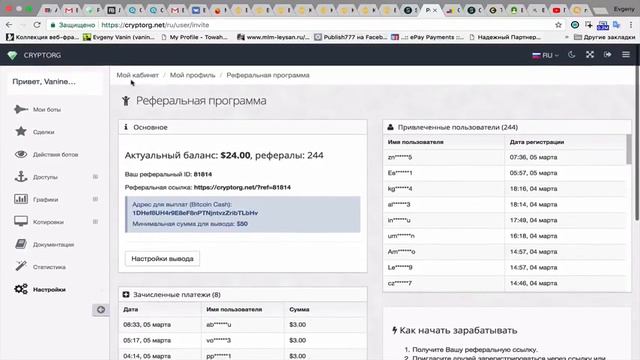640x360 pixels.
Task: Click the row with user kg******4
Action: pyautogui.click(x=504, y=189)
